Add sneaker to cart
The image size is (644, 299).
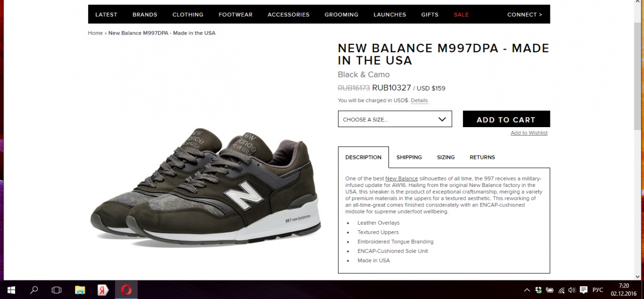(506, 119)
